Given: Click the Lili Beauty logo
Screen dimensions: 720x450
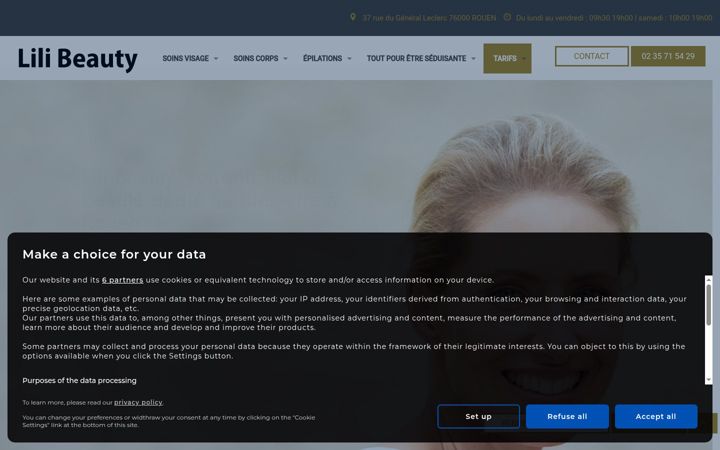Looking at the screenshot, I should coord(78,59).
